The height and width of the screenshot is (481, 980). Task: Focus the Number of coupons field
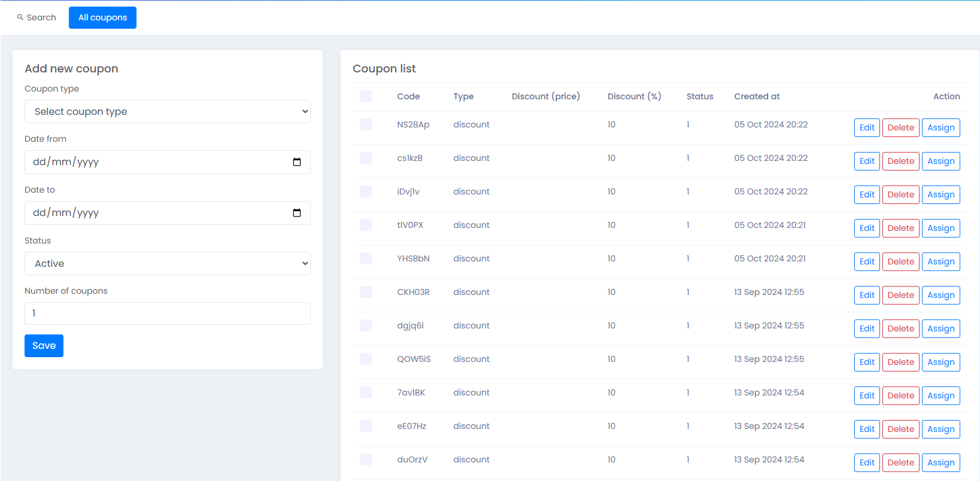167,313
